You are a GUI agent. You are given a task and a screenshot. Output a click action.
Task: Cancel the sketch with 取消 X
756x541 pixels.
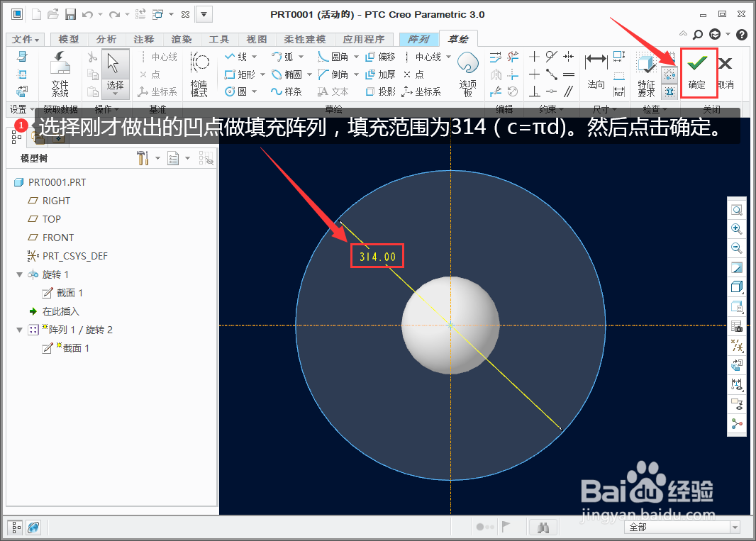(x=726, y=72)
